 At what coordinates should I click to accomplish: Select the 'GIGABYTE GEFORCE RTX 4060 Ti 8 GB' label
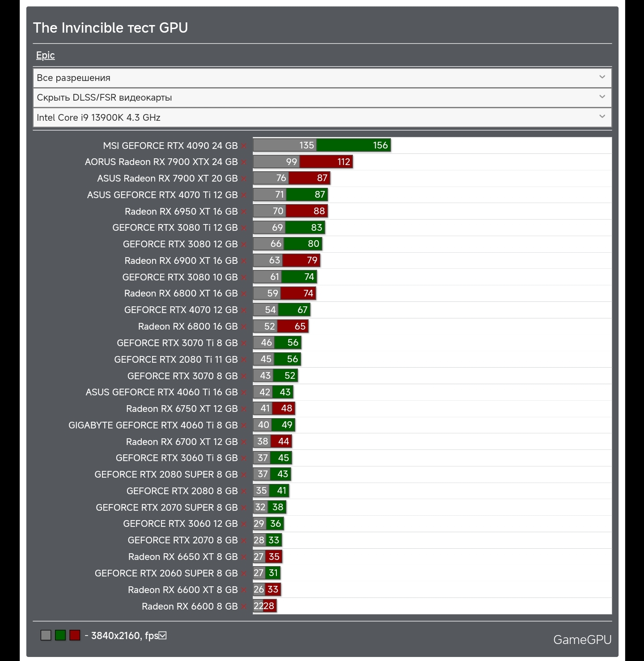(153, 425)
